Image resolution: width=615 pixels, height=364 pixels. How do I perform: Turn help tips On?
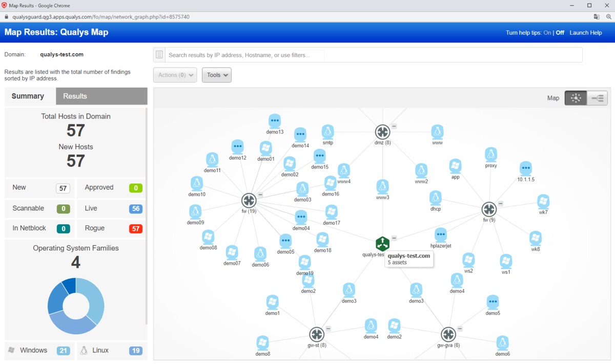pos(547,33)
